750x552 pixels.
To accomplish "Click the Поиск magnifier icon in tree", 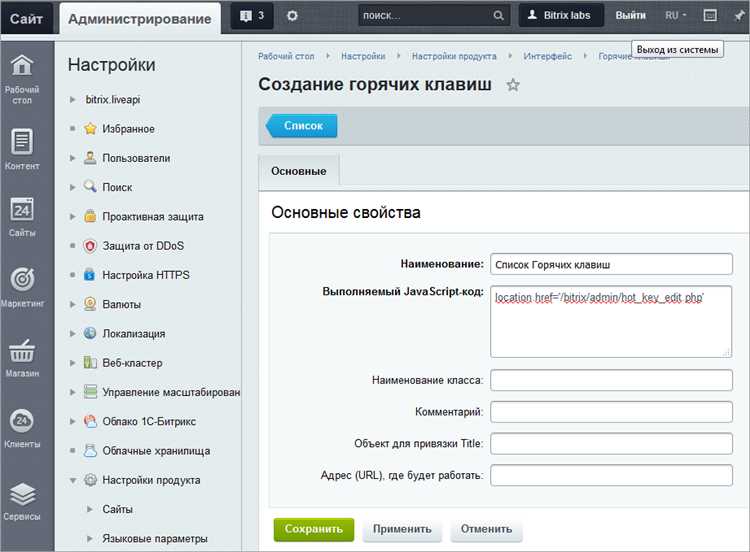I will tap(90, 187).
